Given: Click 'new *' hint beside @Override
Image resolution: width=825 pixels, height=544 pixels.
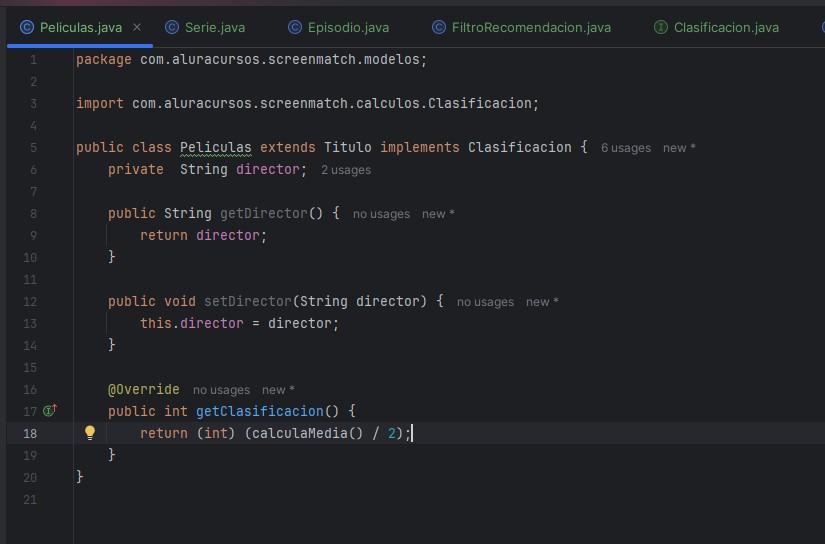Looking at the screenshot, I should (x=278, y=390).
